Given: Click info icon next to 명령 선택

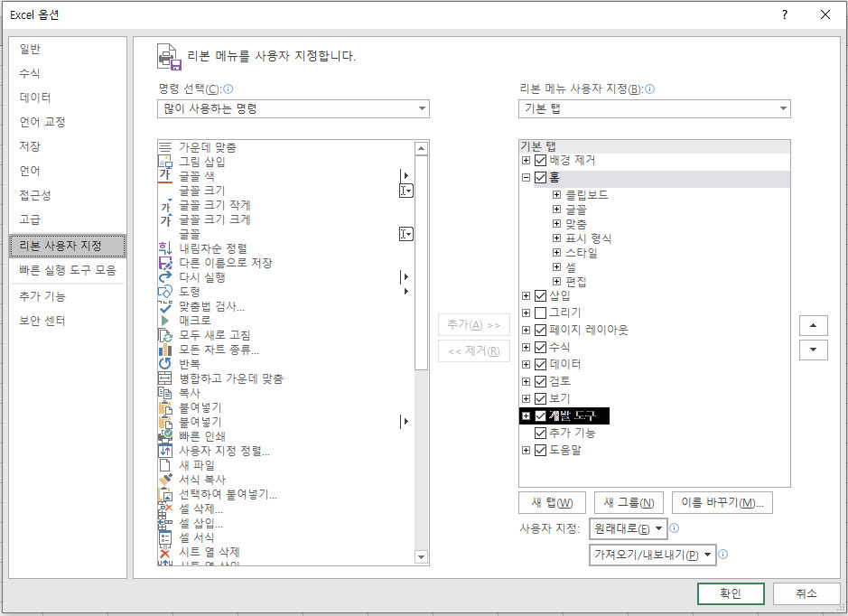Looking at the screenshot, I should point(228,89).
